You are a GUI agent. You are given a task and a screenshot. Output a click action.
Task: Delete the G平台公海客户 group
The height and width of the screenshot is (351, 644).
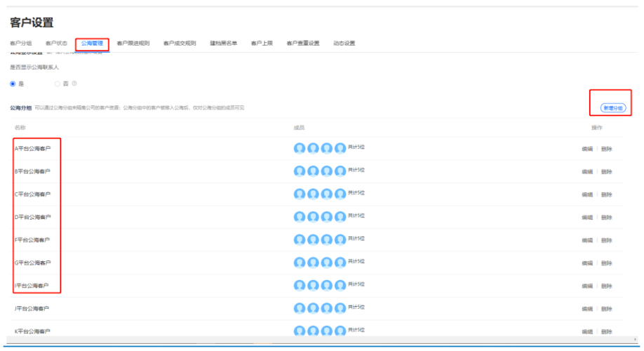pos(607,263)
